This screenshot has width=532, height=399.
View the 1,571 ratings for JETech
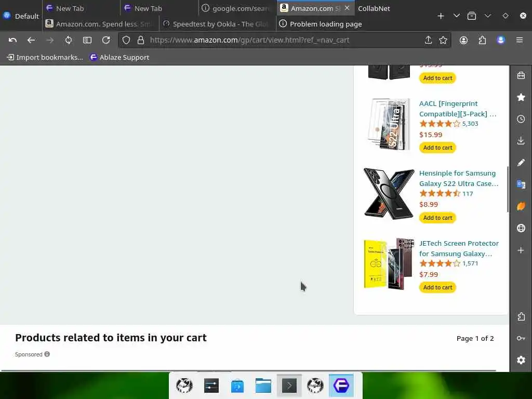(470, 263)
